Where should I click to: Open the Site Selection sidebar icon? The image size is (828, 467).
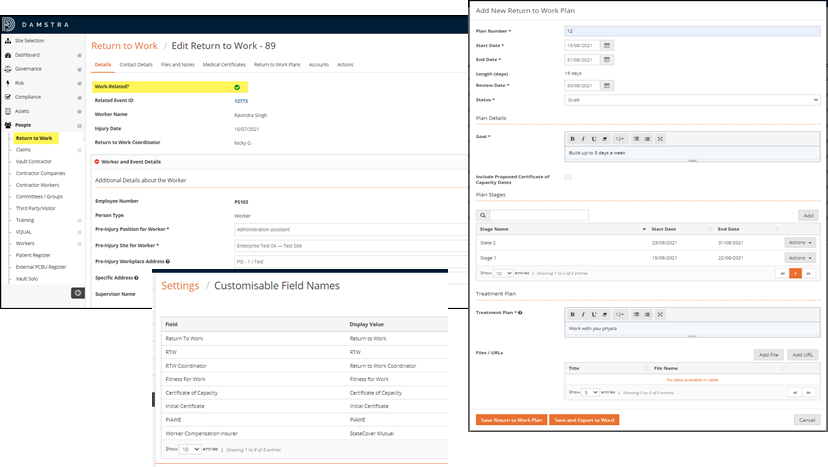[x=8, y=41]
